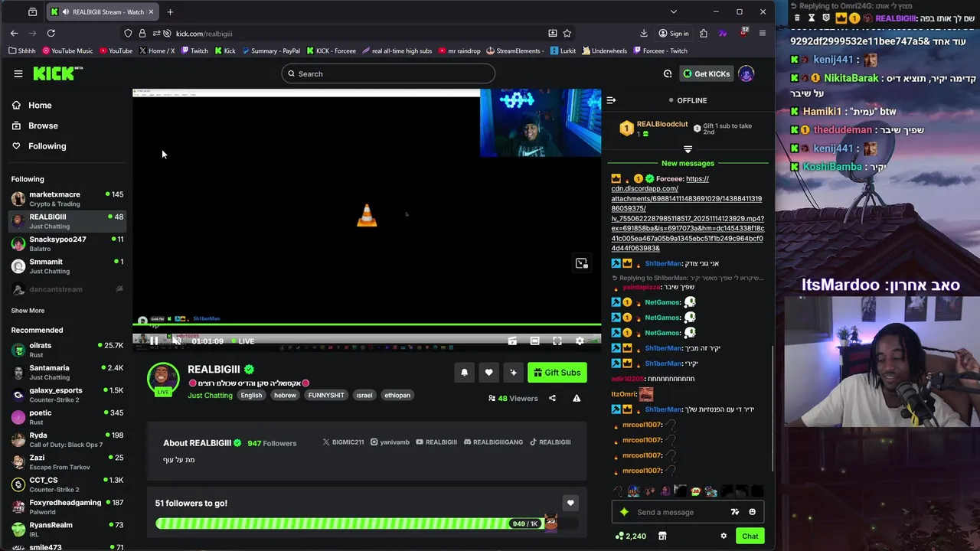980x551 pixels.
Task: Open the user avatar profile menu
Action: click(x=746, y=73)
